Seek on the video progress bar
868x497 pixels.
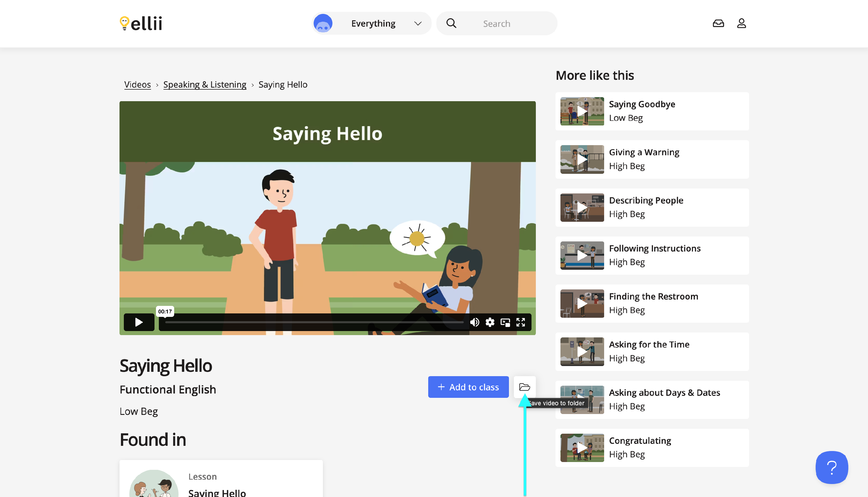click(314, 322)
